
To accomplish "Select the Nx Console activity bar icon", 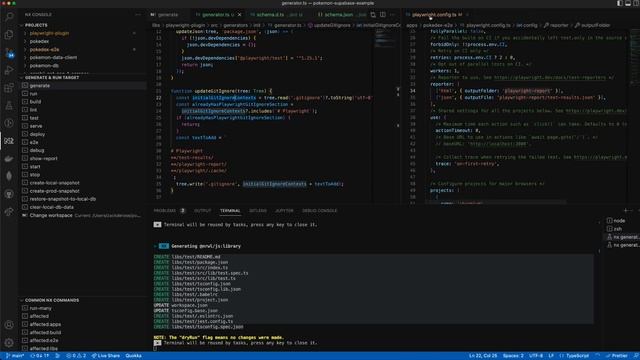I will 9,141.
